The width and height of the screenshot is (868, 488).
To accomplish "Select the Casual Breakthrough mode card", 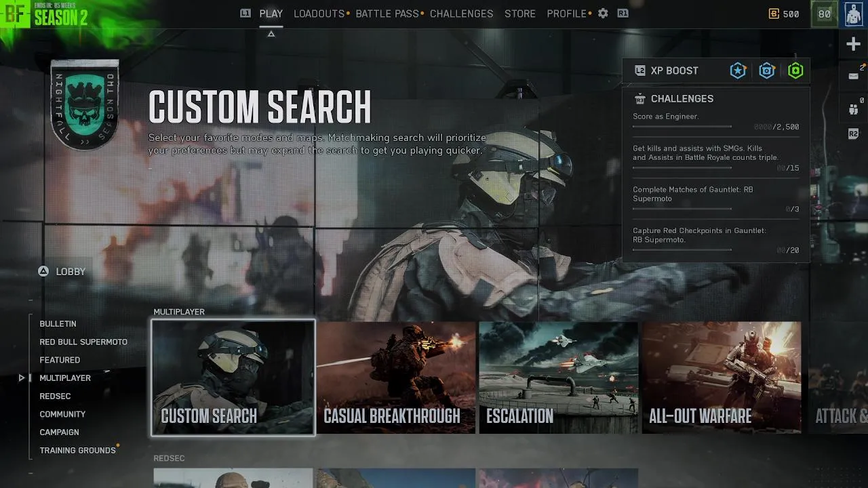I will 396,378.
